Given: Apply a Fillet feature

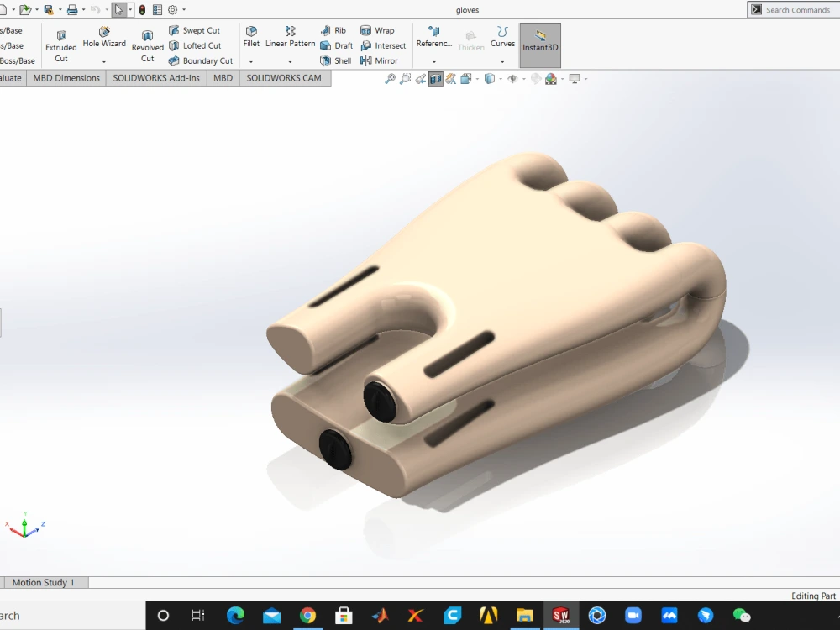Looking at the screenshot, I should point(251,38).
